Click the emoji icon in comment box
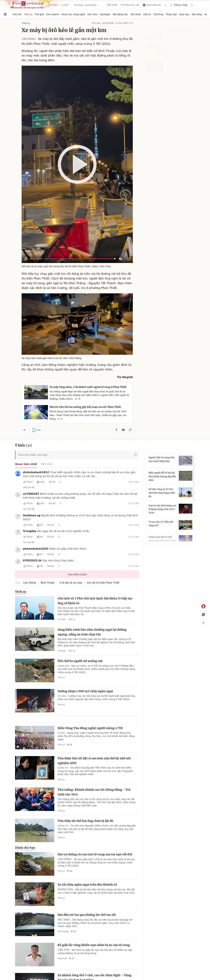Screen dimensions: 210x980 135,455
